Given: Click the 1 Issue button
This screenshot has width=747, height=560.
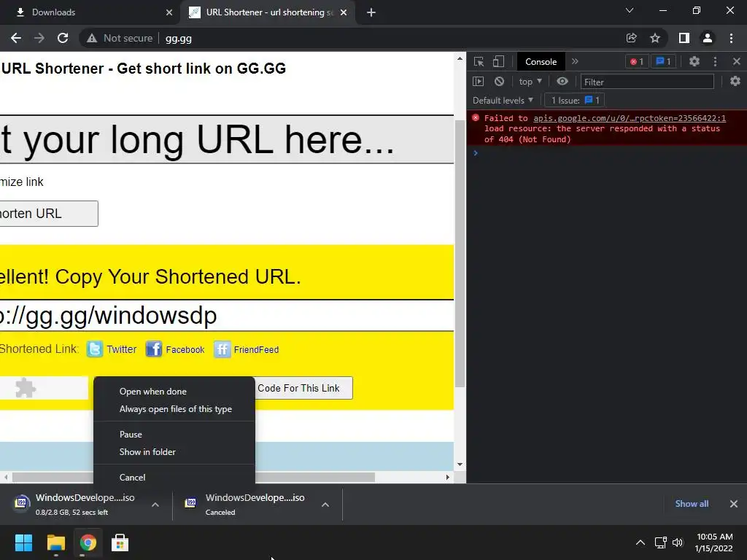Looking at the screenshot, I should tap(575, 101).
